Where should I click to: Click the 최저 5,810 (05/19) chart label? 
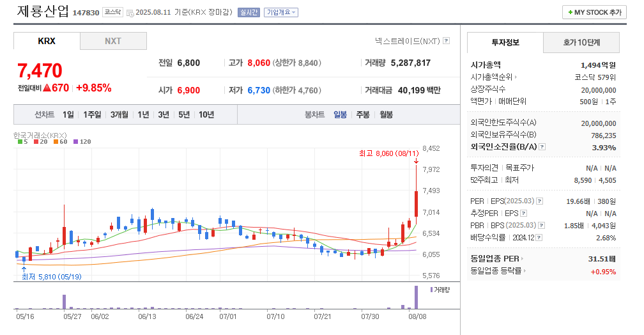(x=51, y=277)
